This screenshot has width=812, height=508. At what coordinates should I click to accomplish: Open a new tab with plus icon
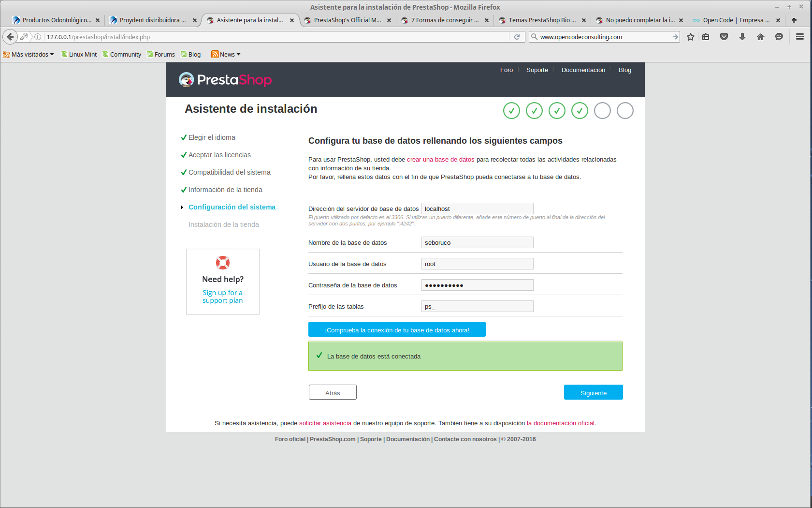[x=794, y=20]
